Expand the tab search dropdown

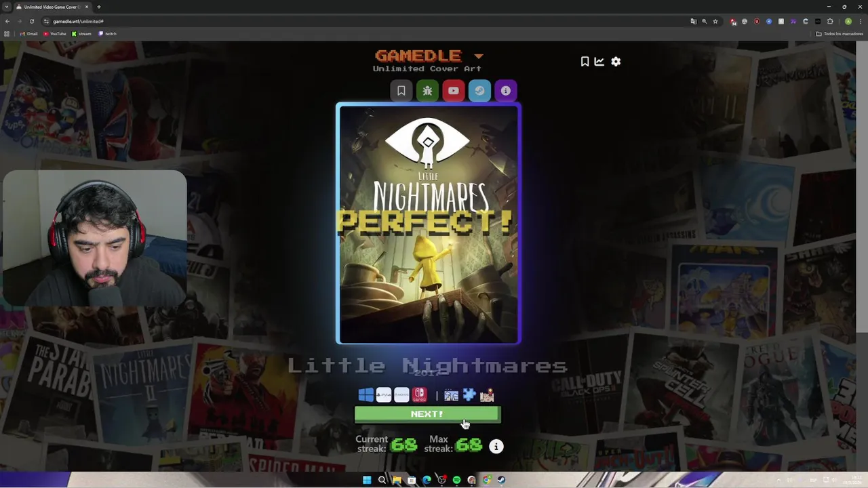(x=7, y=7)
